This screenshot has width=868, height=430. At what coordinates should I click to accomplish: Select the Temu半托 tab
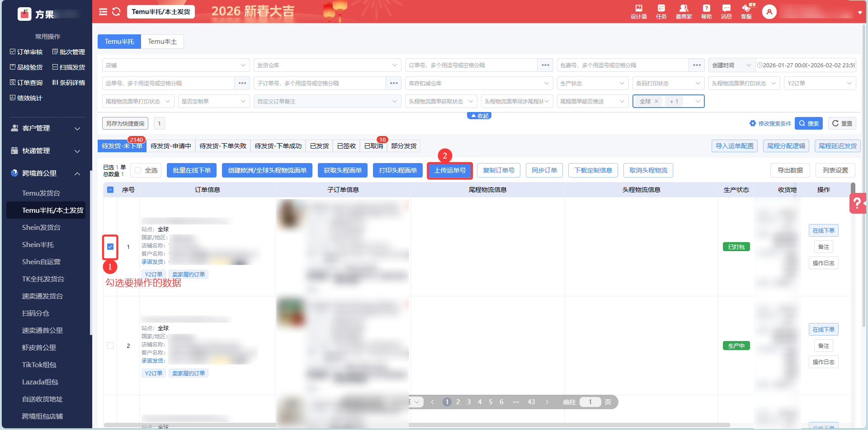pyautogui.click(x=119, y=42)
